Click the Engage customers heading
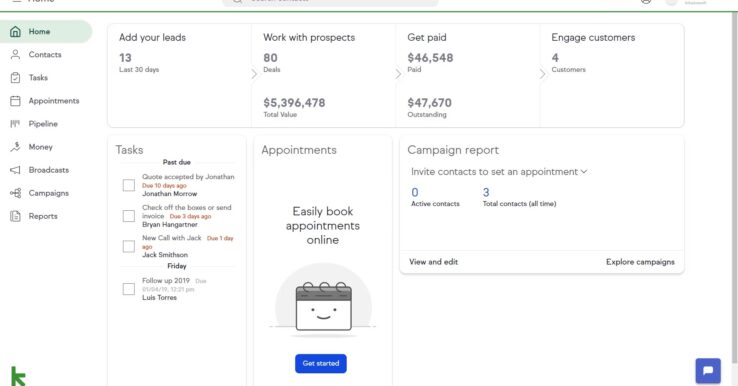 tap(593, 38)
